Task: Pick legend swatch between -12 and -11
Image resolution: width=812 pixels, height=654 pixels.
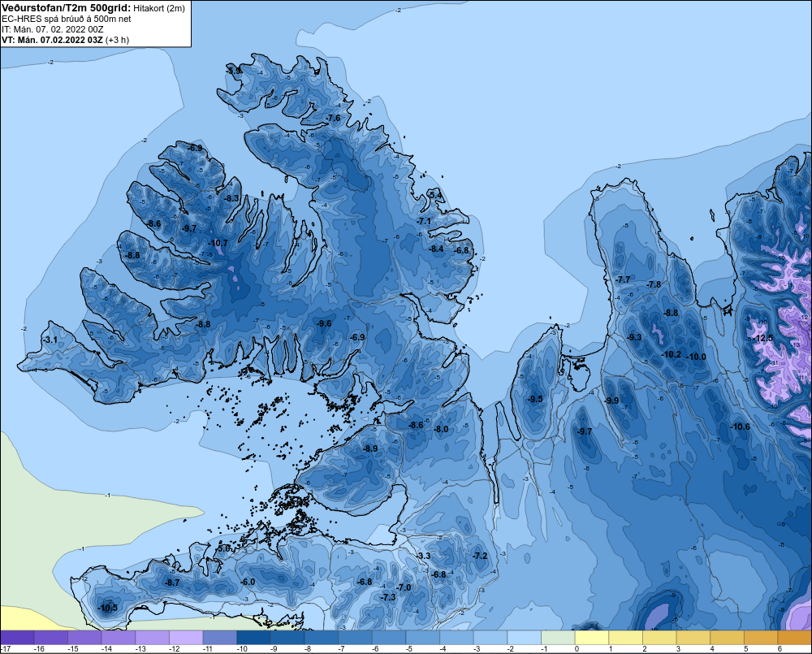Action: 187,638
